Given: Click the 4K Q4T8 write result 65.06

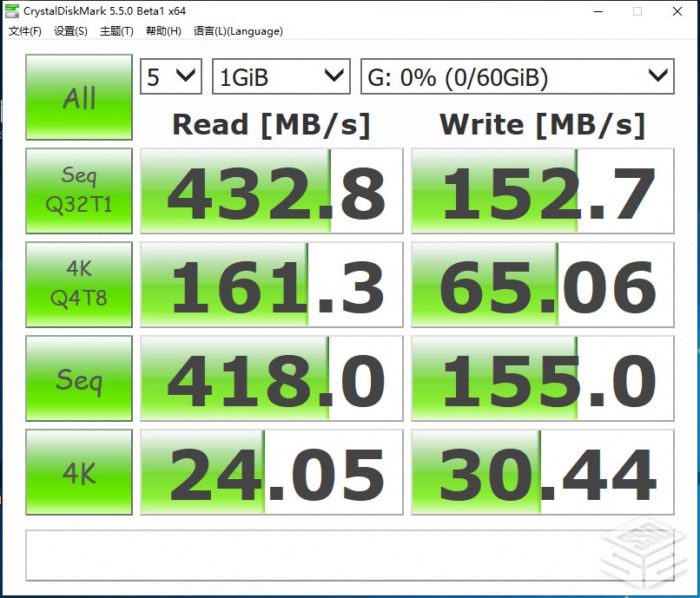Looking at the screenshot, I should click(x=543, y=285).
